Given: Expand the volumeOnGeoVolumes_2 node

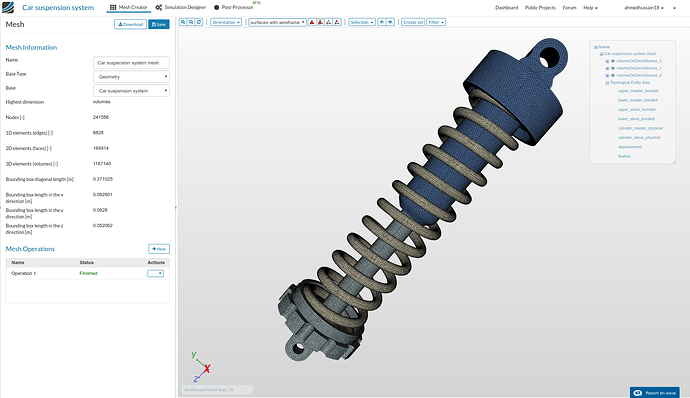Looking at the screenshot, I should (x=607, y=61).
